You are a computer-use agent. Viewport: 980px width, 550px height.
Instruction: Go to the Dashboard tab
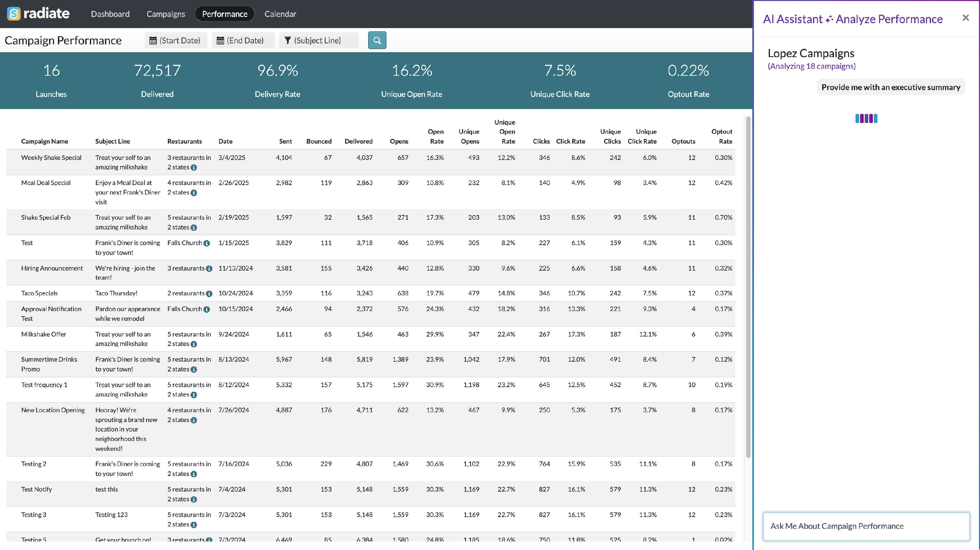coord(110,14)
